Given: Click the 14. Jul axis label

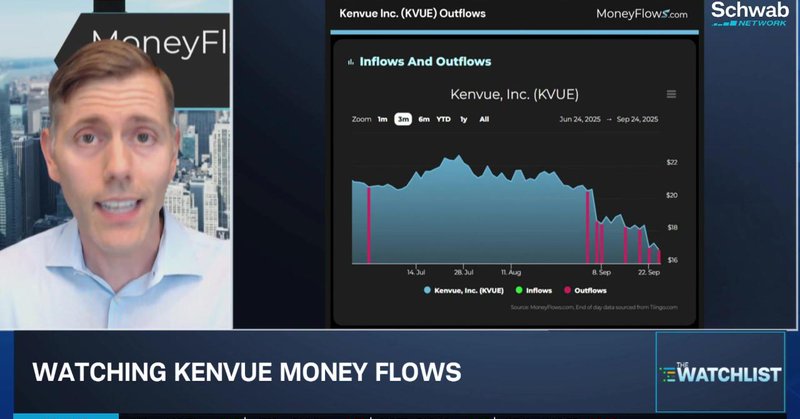Looking at the screenshot, I should [416, 273].
